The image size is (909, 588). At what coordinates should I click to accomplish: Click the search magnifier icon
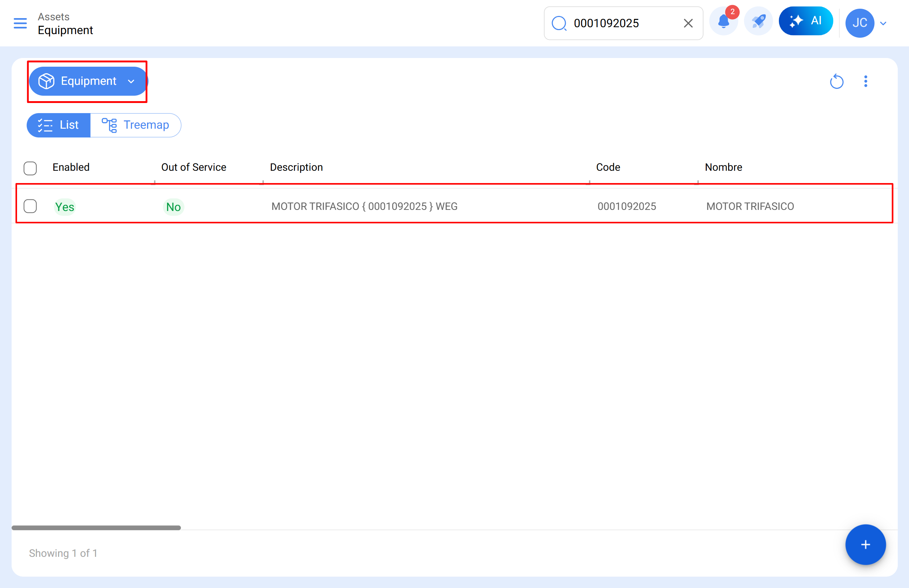pos(559,23)
